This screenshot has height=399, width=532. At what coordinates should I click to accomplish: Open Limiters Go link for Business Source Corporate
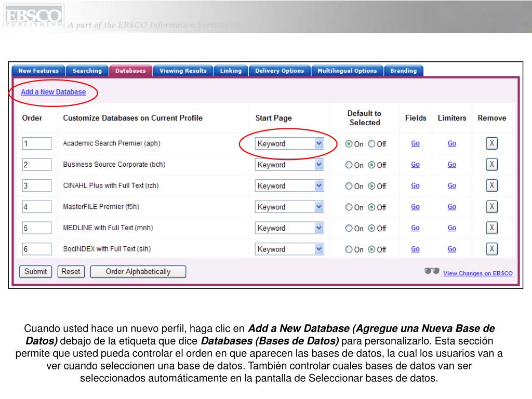click(x=452, y=165)
